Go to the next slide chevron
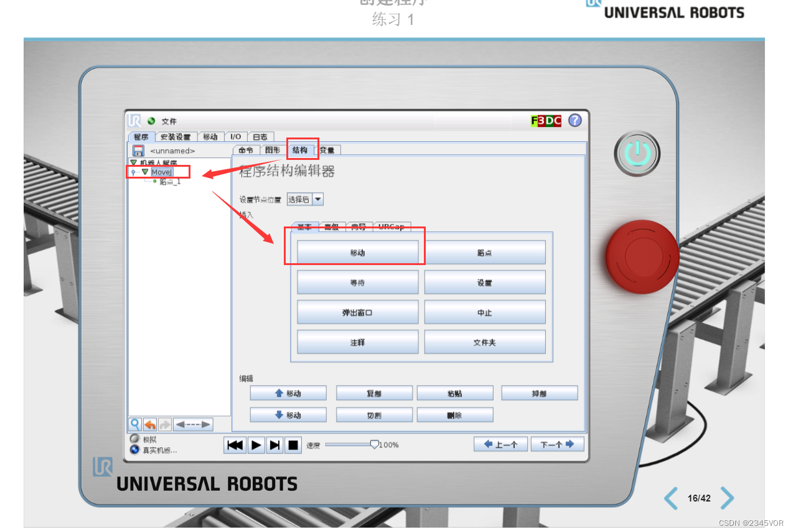Screen dimensions: 793x532 tap(727, 498)
